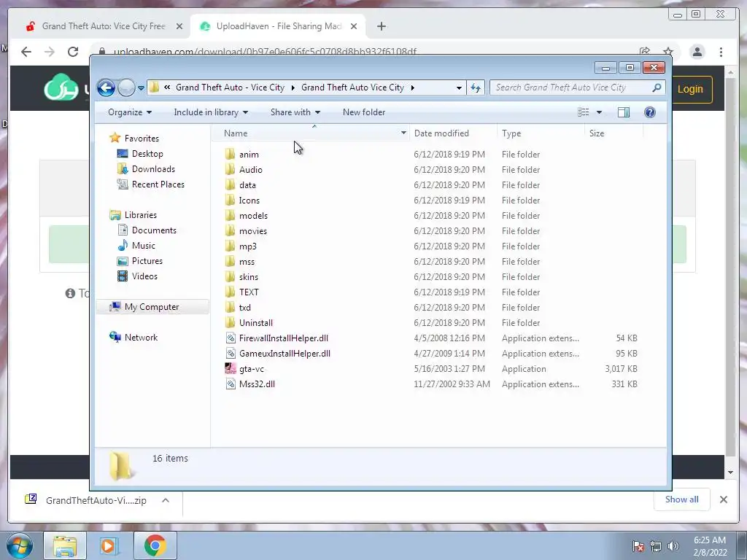
Task: Select the models folder
Action: pos(253,216)
